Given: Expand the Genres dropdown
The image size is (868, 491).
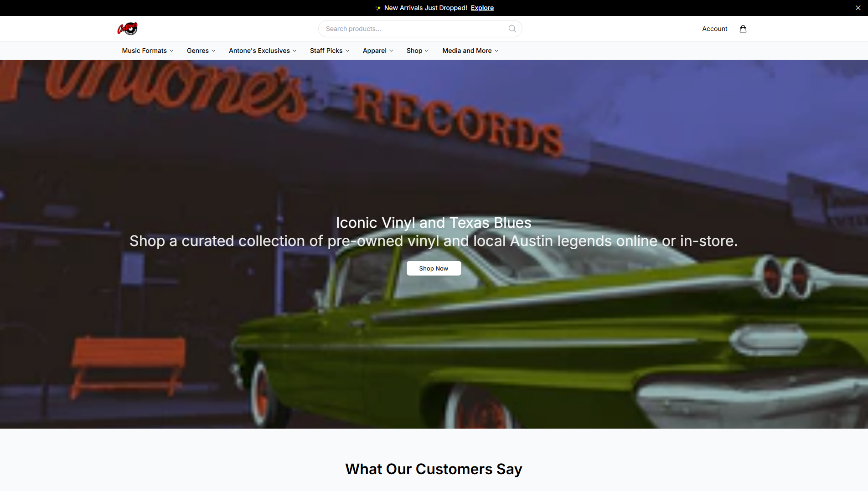Looking at the screenshot, I should pyautogui.click(x=201, y=51).
